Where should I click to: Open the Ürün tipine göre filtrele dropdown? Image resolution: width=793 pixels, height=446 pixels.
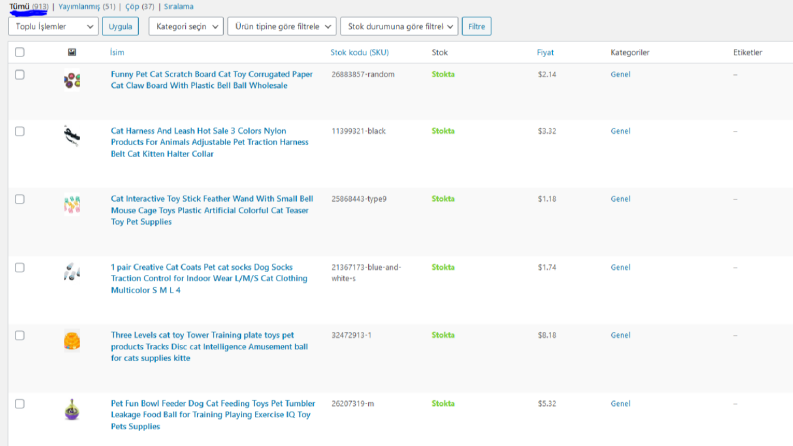[282, 26]
